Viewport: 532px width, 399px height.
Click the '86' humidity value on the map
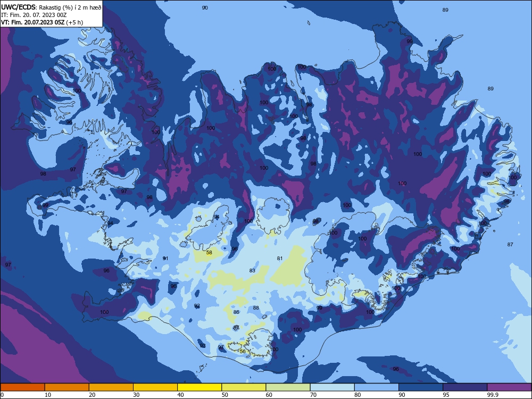pos(236,312)
